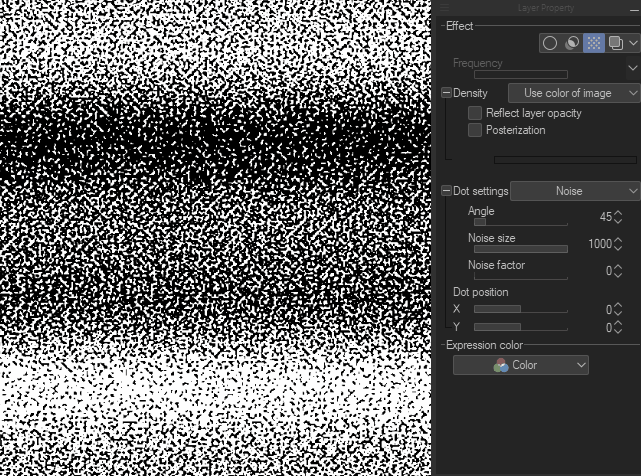The width and height of the screenshot is (641, 476).
Task: Open Expression color Color dropdown
Action: pos(521,365)
